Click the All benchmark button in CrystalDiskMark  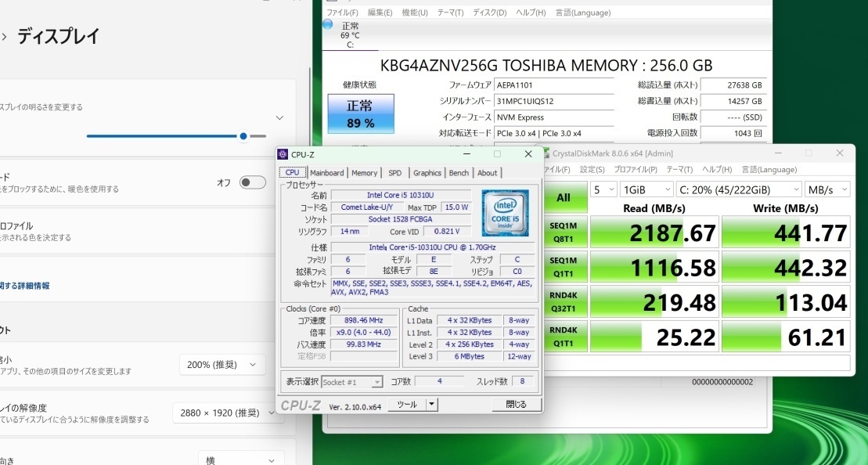click(564, 197)
